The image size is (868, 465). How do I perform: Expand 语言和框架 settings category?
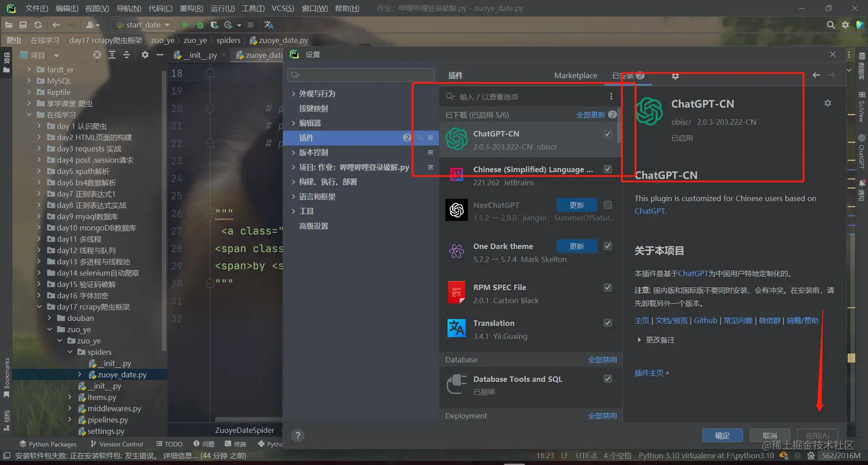pos(293,197)
